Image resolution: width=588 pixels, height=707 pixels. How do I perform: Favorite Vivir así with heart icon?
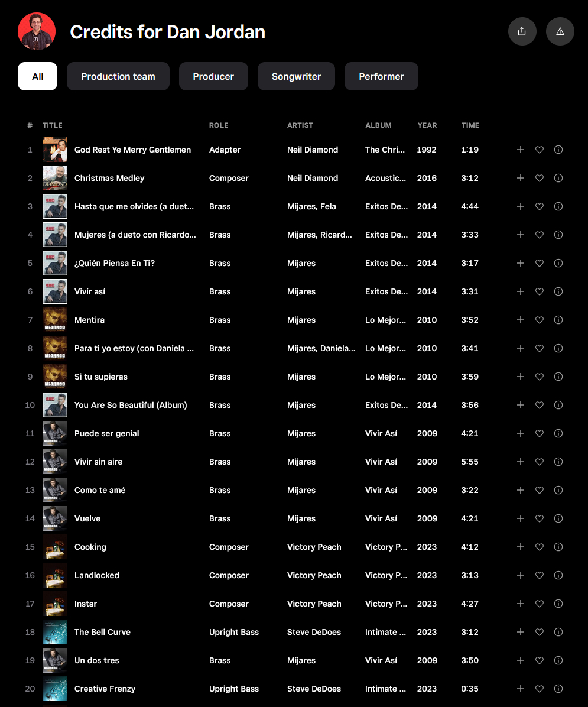[539, 291]
